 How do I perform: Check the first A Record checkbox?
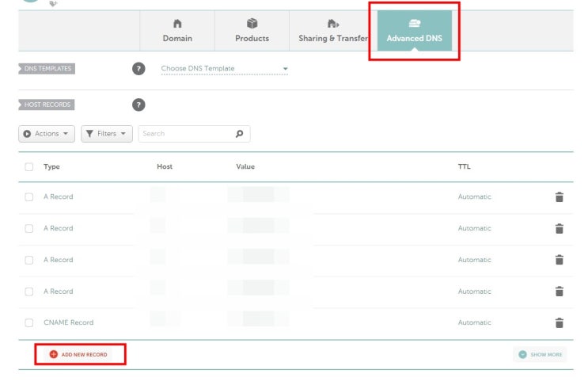pos(28,196)
